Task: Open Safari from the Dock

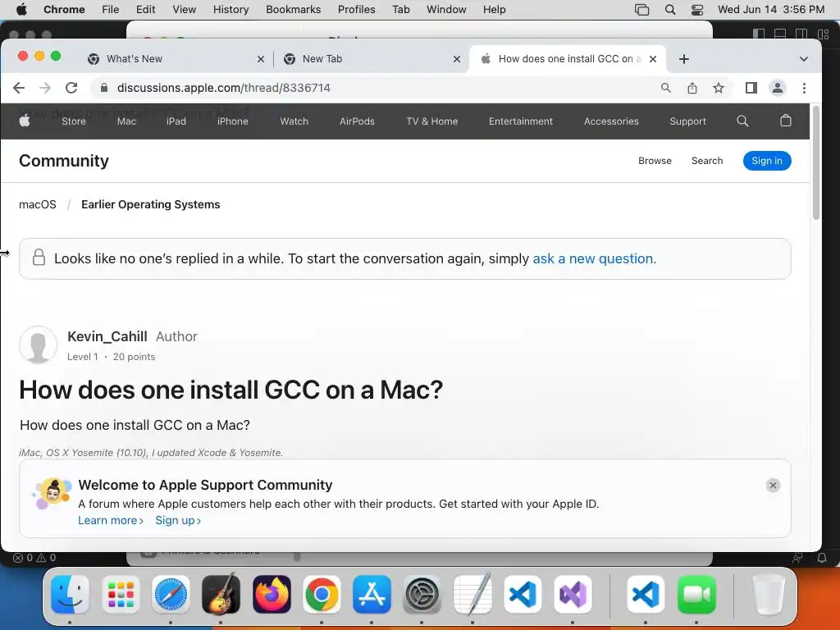Action: (x=171, y=595)
